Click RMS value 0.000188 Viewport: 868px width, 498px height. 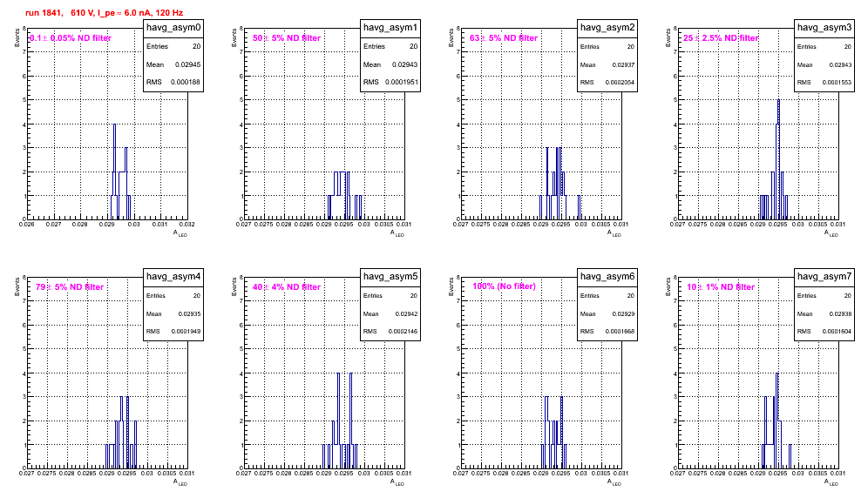pyautogui.click(x=186, y=83)
